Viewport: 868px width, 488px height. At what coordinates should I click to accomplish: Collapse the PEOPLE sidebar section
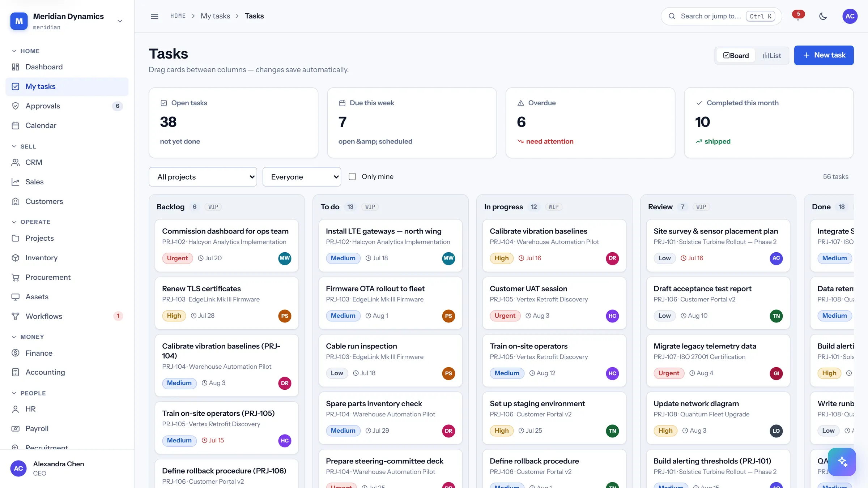(x=29, y=393)
